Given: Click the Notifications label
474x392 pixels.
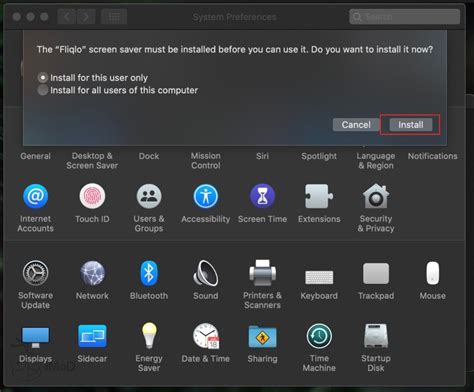Looking at the screenshot, I should [433, 156].
